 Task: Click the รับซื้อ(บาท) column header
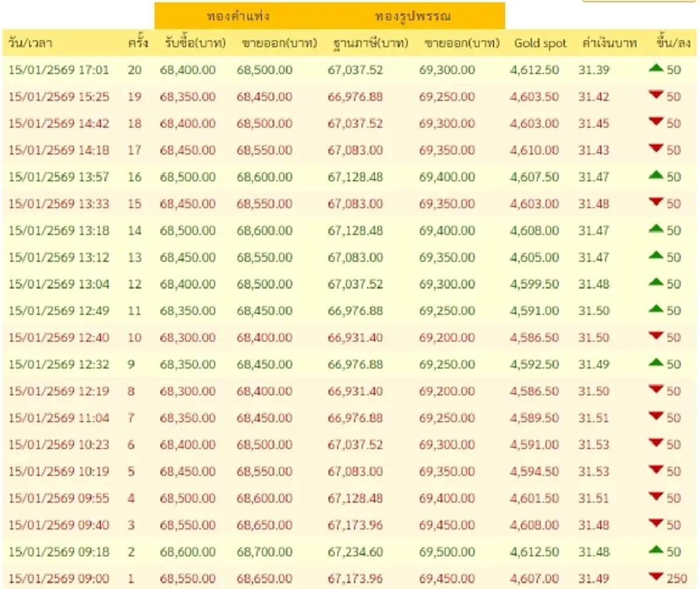click(x=191, y=43)
